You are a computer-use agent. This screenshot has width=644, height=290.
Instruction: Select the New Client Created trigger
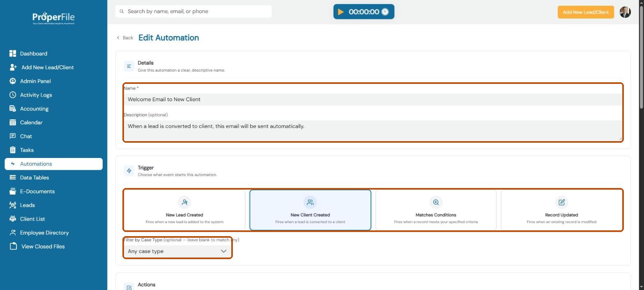[310, 210]
